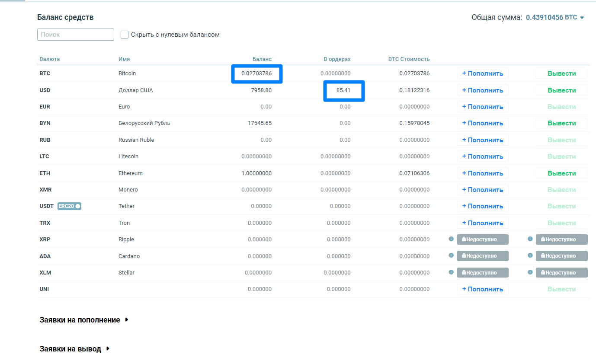Click Недоступно deposit button for Cardano
This screenshot has width=596, height=364.
483,256
